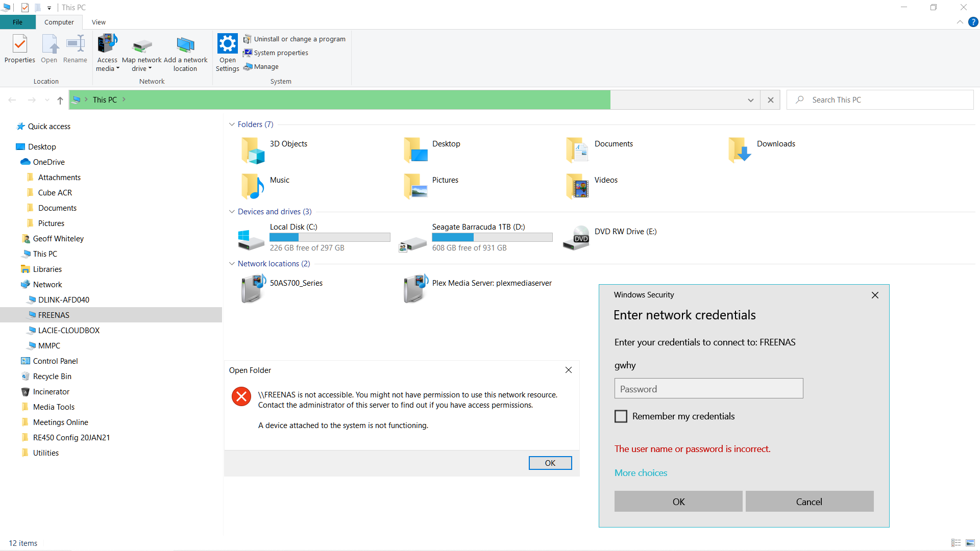Open the Documents folder in Folders section
Screen dimensions: 980x551
pyautogui.click(x=600, y=150)
